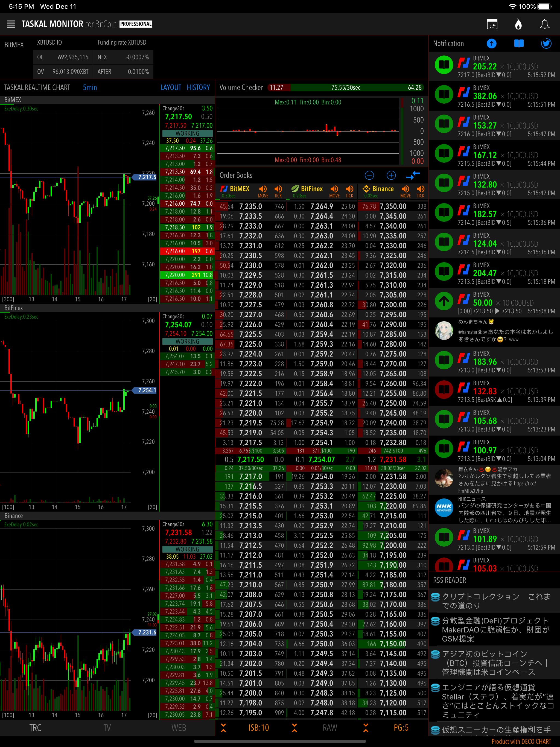Switch to the WEB tab

[x=179, y=728]
